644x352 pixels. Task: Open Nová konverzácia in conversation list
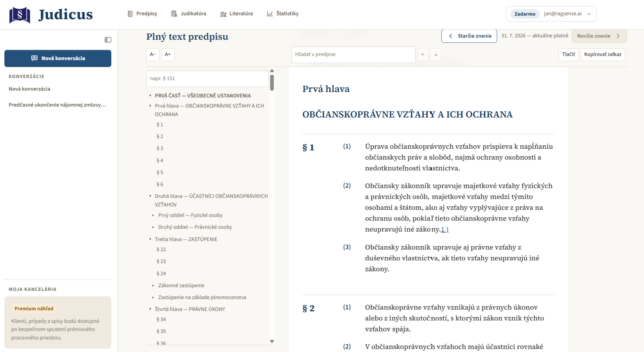pyautogui.click(x=30, y=89)
